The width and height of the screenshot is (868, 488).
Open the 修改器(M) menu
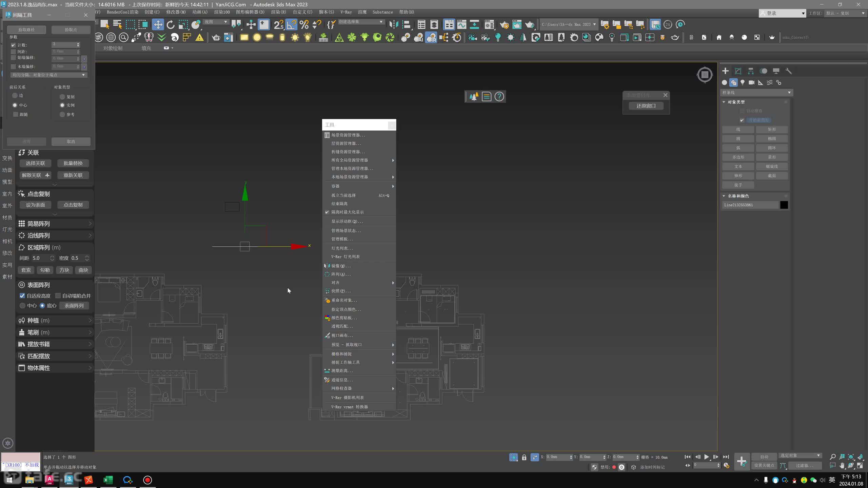pyautogui.click(x=176, y=12)
